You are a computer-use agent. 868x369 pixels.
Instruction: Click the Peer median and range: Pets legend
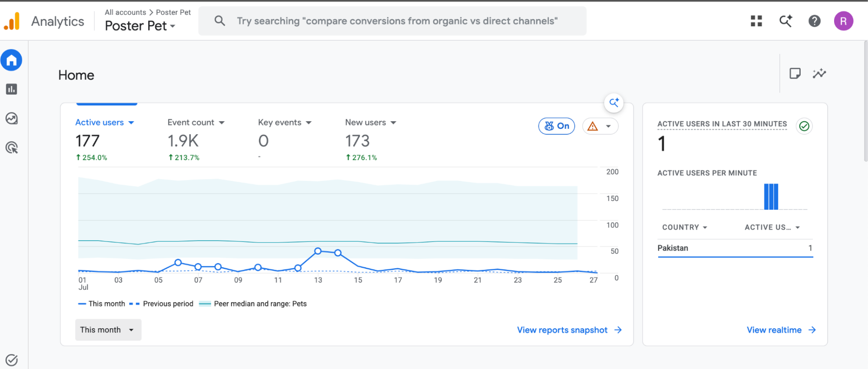[x=253, y=304]
